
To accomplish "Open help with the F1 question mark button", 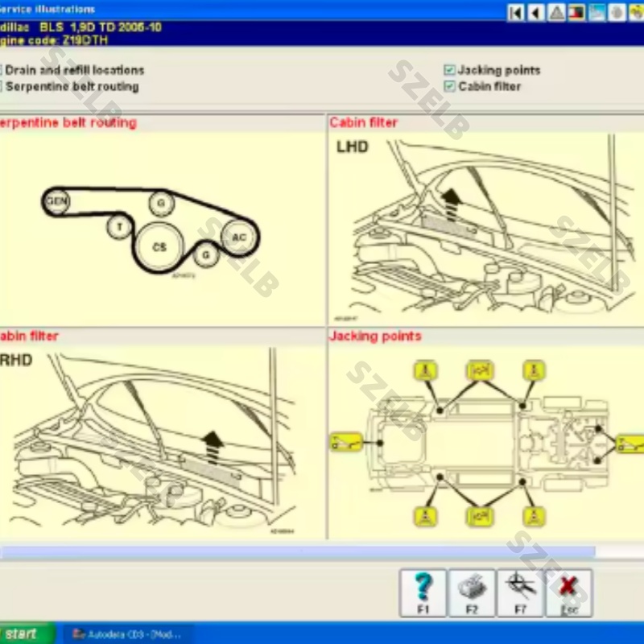I will tap(423, 593).
